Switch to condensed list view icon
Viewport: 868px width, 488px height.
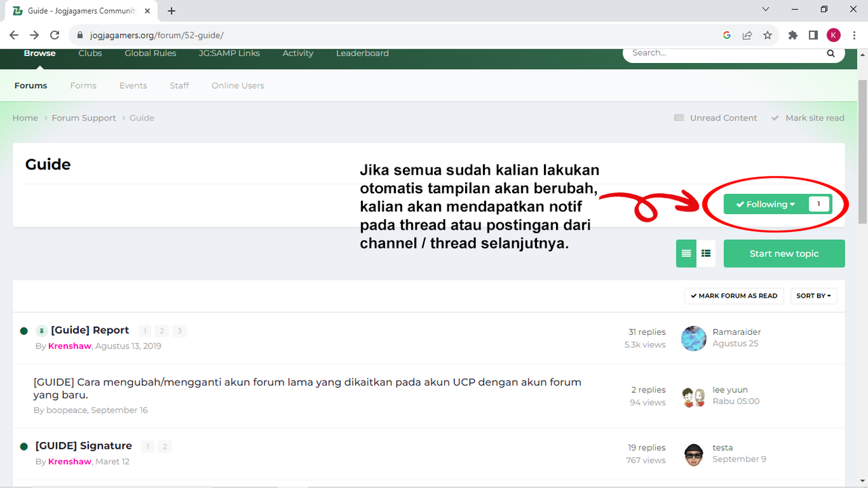706,253
